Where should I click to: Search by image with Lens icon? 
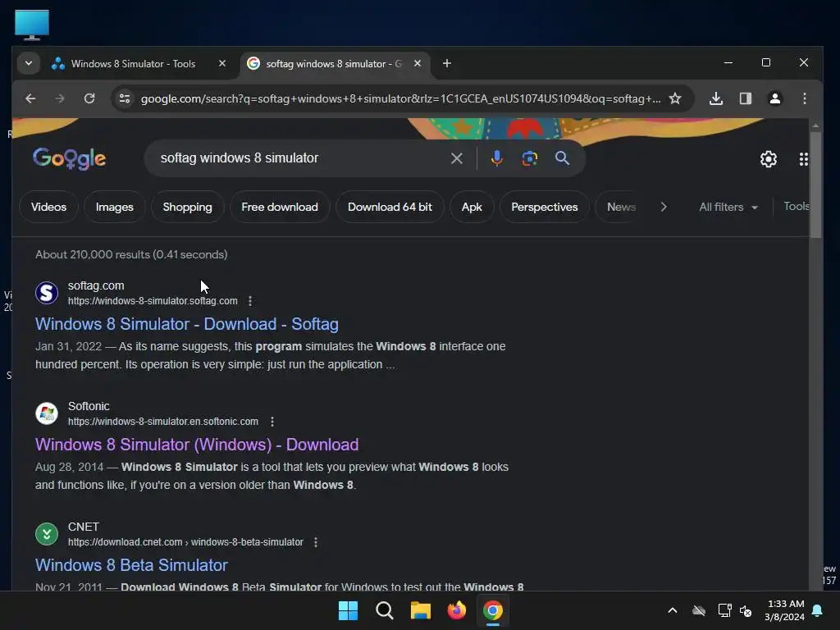point(529,158)
